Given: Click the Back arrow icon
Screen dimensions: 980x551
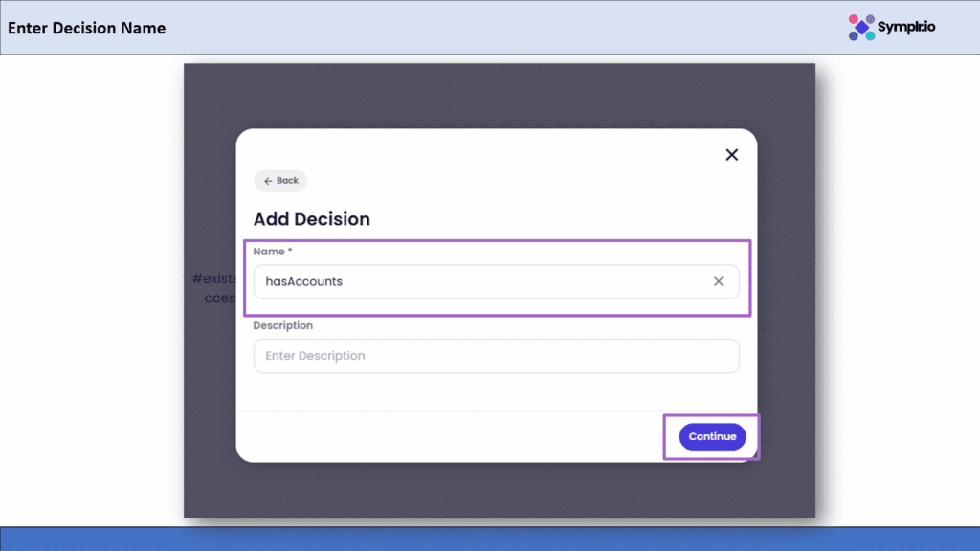Looking at the screenshot, I should [268, 181].
